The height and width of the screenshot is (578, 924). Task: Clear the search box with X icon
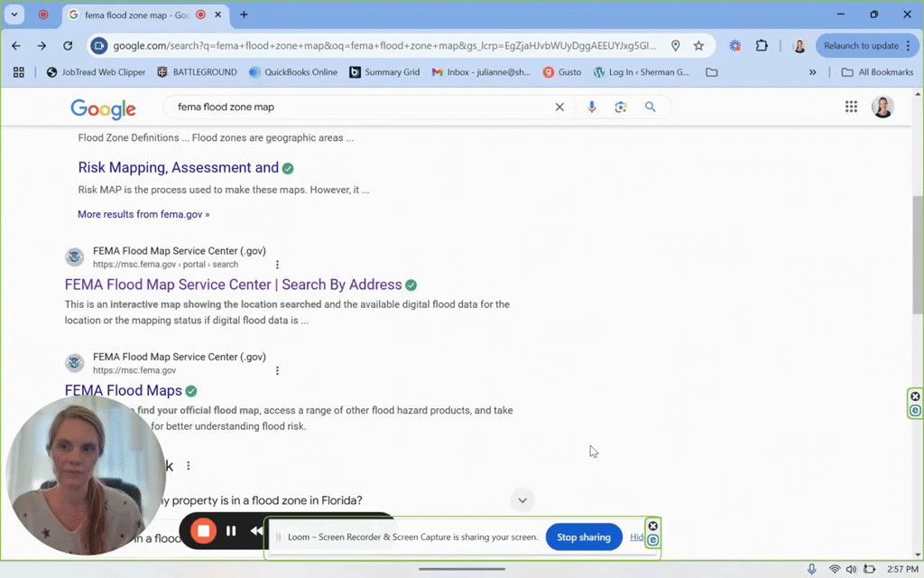tap(559, 107)
